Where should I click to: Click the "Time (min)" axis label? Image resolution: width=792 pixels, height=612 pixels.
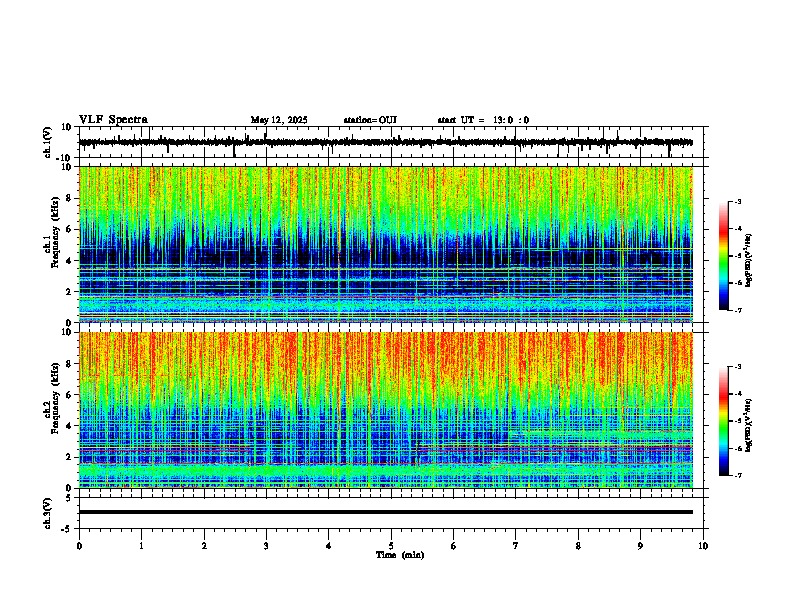coord(400,555)
